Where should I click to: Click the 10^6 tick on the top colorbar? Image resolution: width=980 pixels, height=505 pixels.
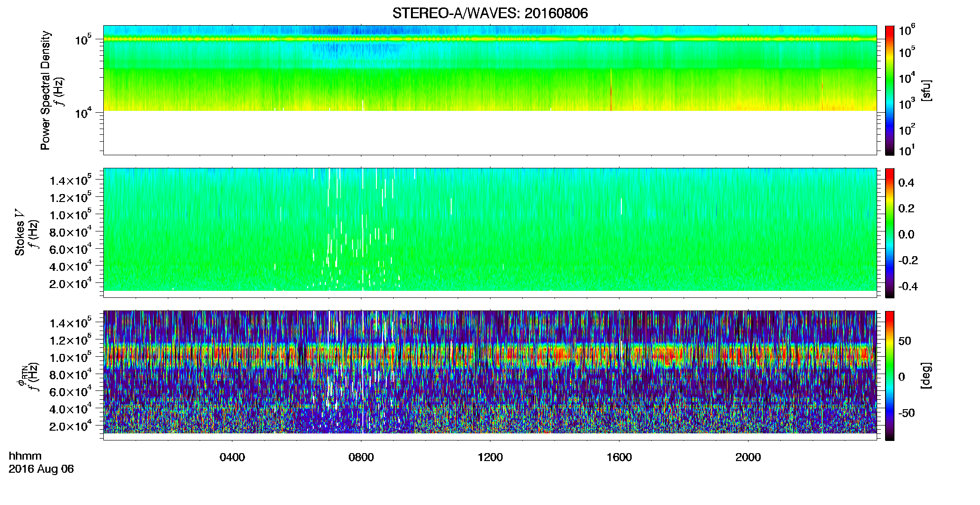click(907, 30)
